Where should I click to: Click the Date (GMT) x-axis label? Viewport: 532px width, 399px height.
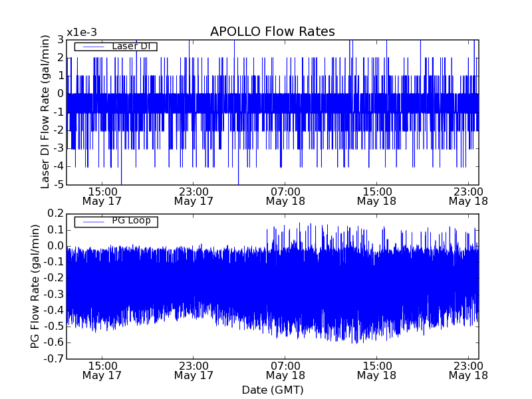click(x=272, y=390)
